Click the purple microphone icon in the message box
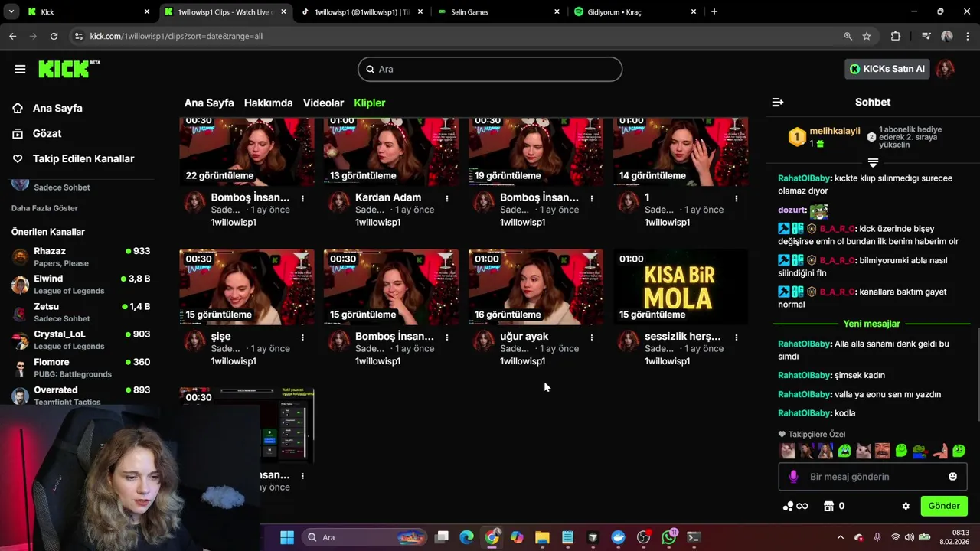This screenshot has height=551, width=980. point(793,476)
